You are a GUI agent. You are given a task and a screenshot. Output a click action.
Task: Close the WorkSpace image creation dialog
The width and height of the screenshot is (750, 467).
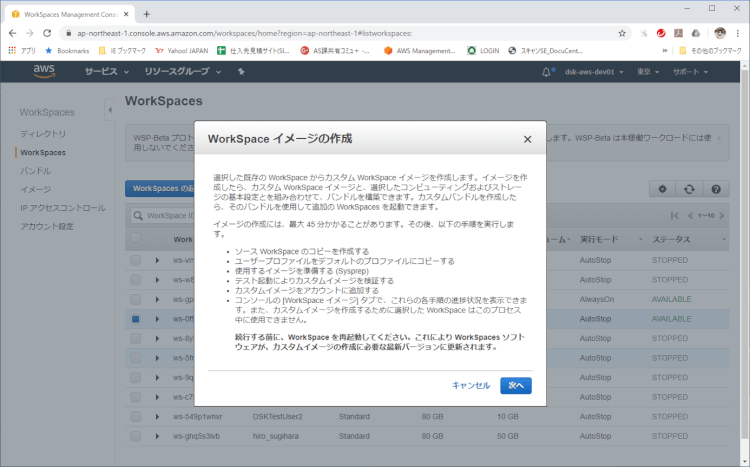pyautogui.click(x=527, y=139)
